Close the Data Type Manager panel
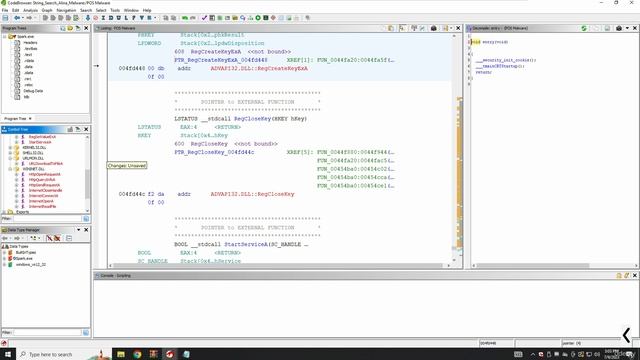The width and height of the screenshot is (640, 360). coord(86,230)
